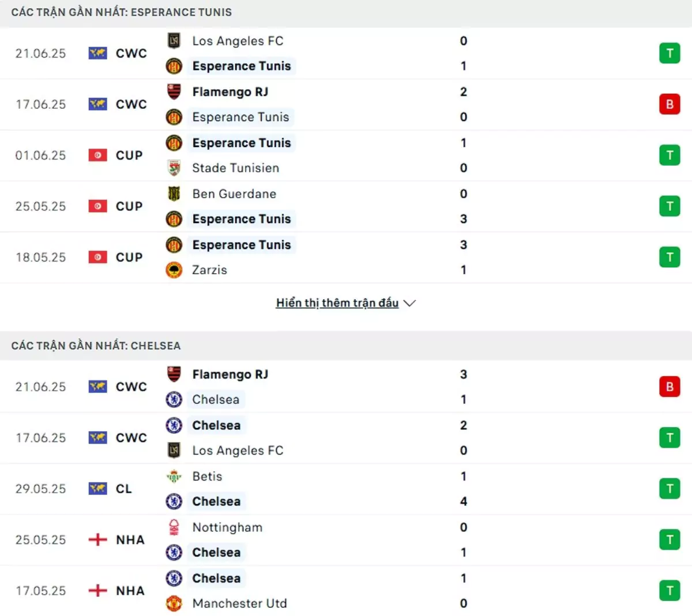692x616 pixels.
Task: Click the "Các trận gần nhất: Chelsea" section header
Action: [96, 346]
